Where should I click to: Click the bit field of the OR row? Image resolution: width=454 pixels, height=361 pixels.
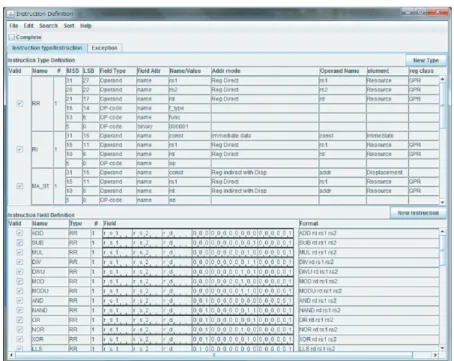click(x=198, y=320)
